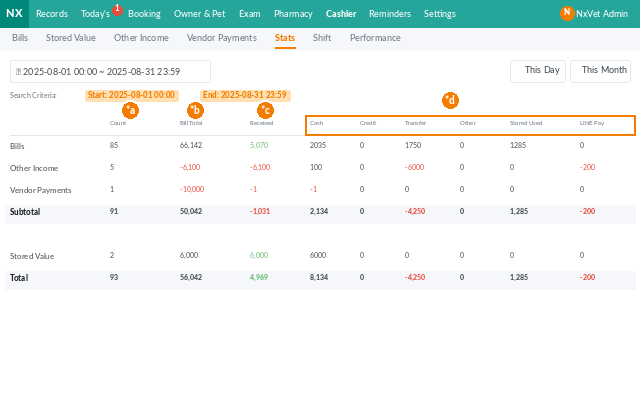Click Subtotal received value -1,031
The width and height of the screenshot is (640, 400).
260,211
